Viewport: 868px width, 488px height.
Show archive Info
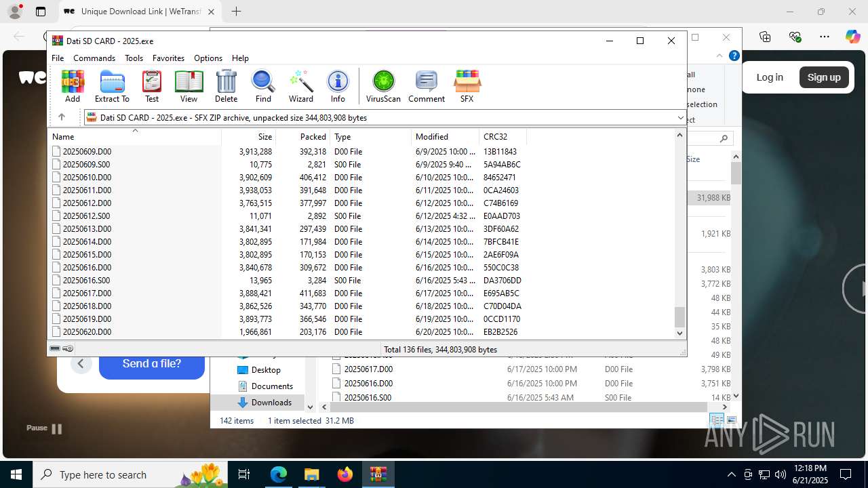point(338,86)
